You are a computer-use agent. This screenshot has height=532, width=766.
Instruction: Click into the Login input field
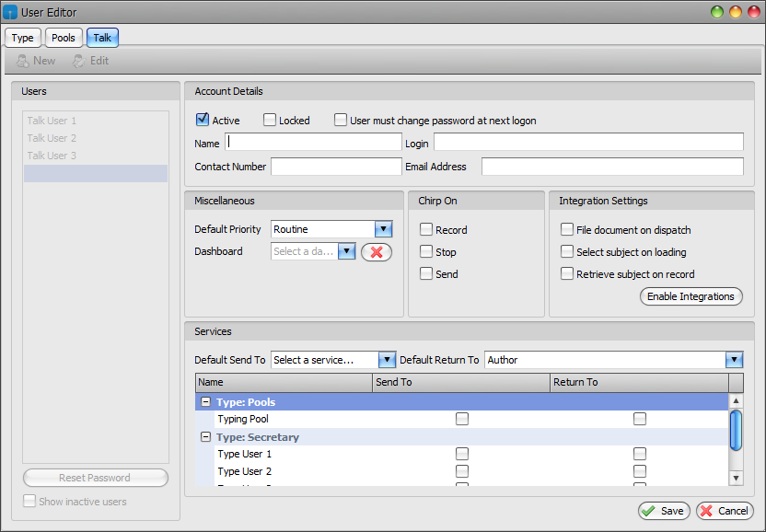pyautogui.click(x=588, y=142)
